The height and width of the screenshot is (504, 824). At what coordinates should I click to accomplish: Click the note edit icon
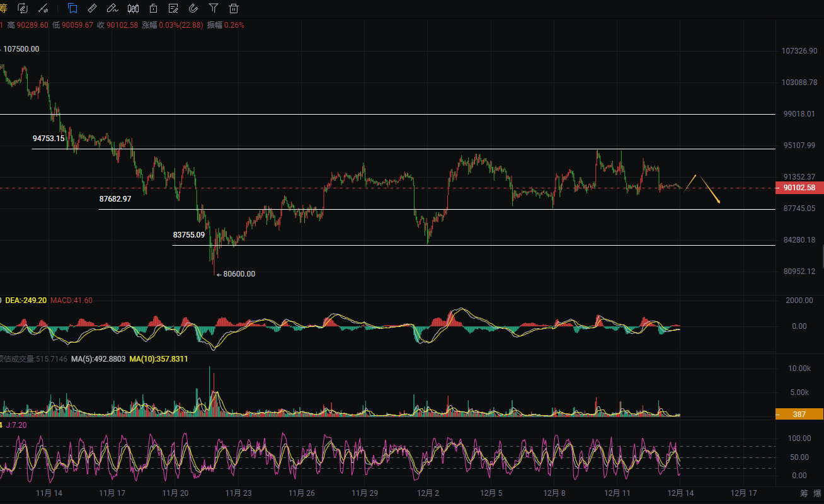(x=173, y=8)
